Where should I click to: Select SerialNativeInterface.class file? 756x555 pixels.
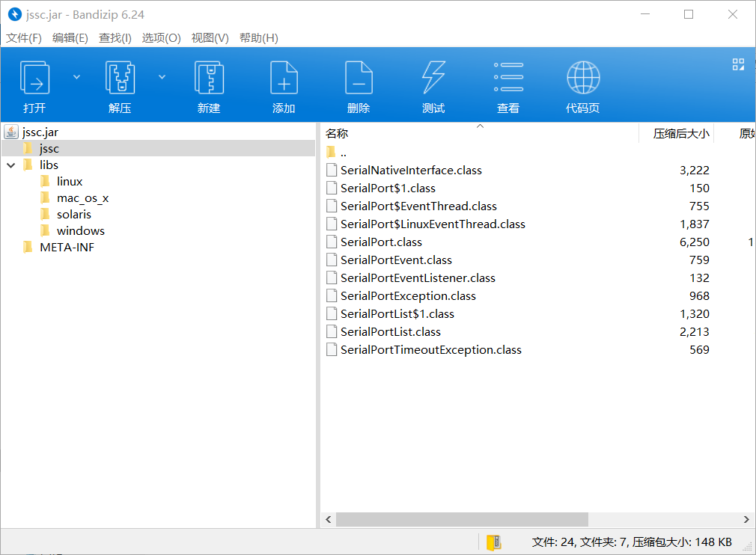coord(411,170)
